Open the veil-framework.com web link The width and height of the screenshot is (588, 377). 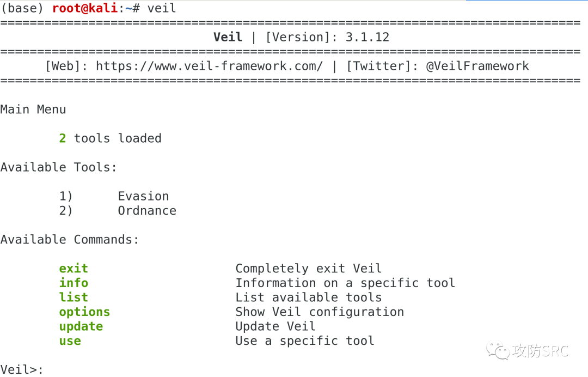(209, 66)
